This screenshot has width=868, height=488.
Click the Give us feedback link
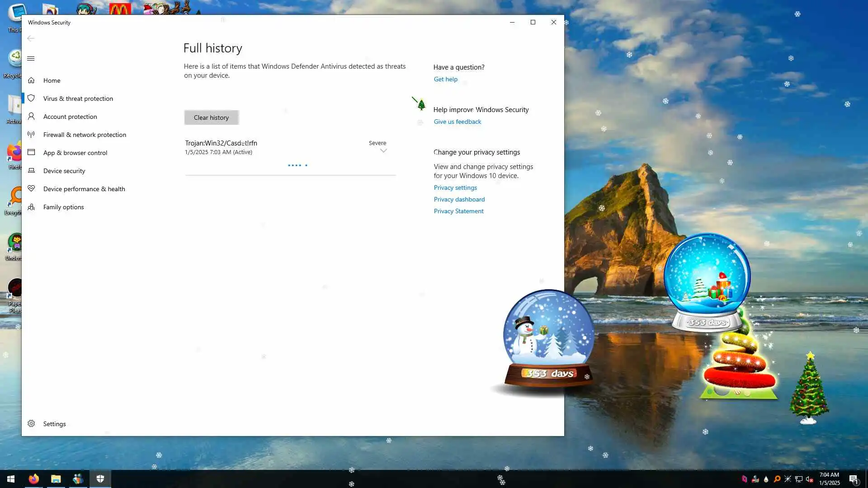(457, 122)
